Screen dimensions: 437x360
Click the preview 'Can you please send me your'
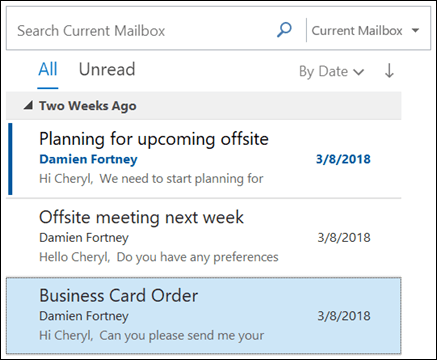(182, 335)
